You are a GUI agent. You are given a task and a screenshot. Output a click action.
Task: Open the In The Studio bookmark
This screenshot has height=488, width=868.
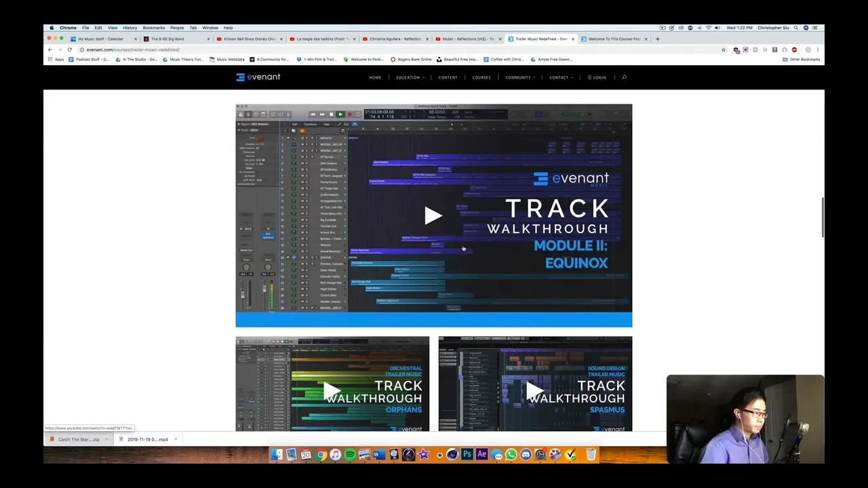(x=136, y=59)
